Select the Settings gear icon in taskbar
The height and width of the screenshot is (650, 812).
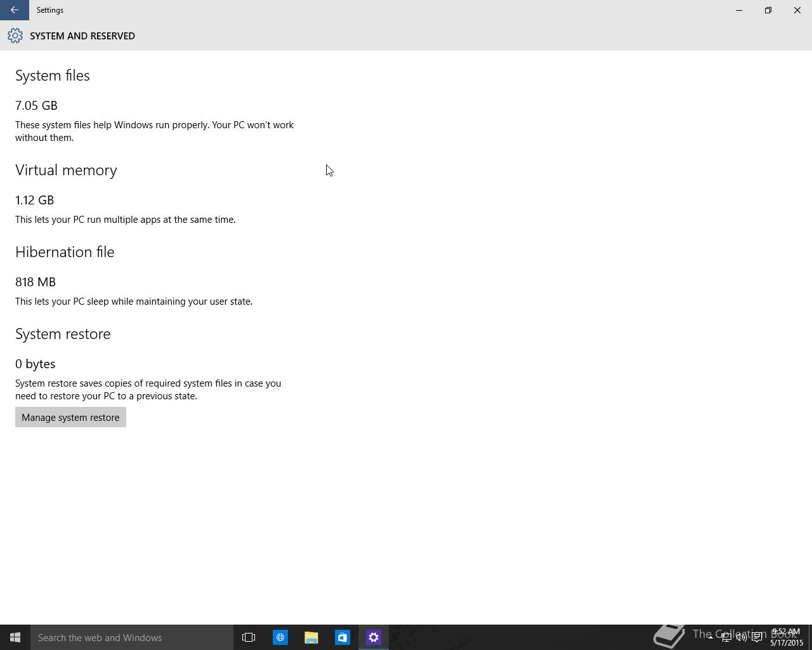(x=374, y=637)
